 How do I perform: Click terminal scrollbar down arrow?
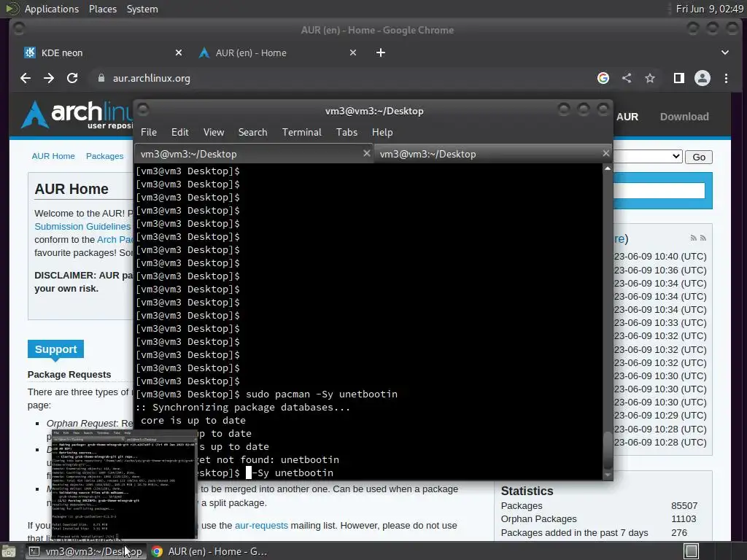pyautogui.click(x=608, y=475)
